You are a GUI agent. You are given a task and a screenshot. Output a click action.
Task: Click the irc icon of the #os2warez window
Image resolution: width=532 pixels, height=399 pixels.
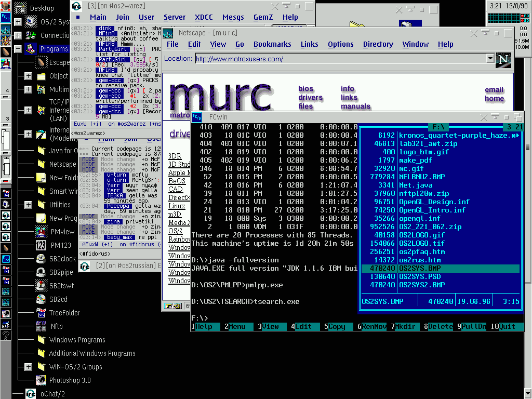click(x=77, y=6)
